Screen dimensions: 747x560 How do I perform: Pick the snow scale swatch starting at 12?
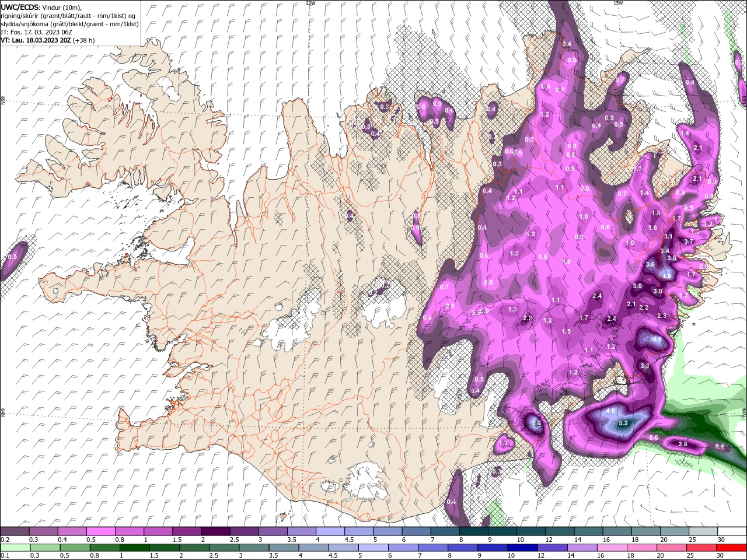(x=560, y=531)
